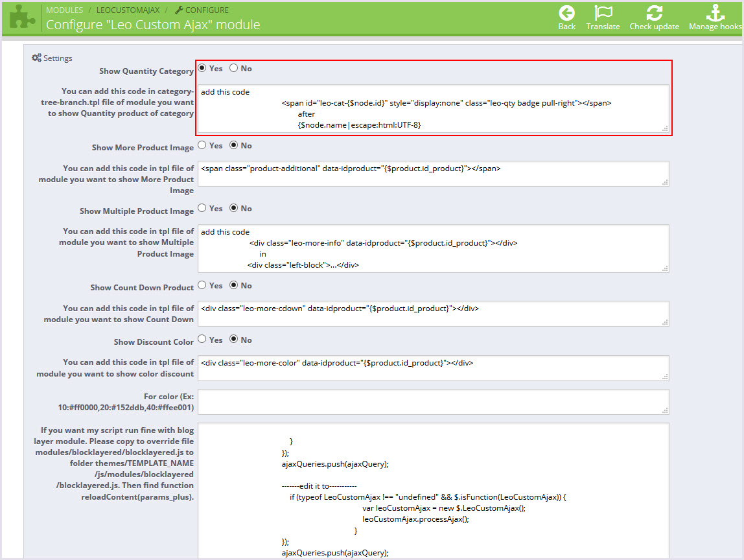This screenshot has height=560, width=744.
Task: Go back using the Back label
Action: click(566, 27)
